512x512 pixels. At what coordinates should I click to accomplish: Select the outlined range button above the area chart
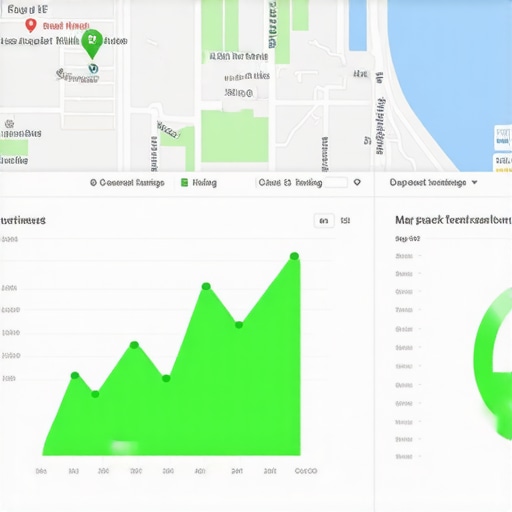tap(324, 221)
